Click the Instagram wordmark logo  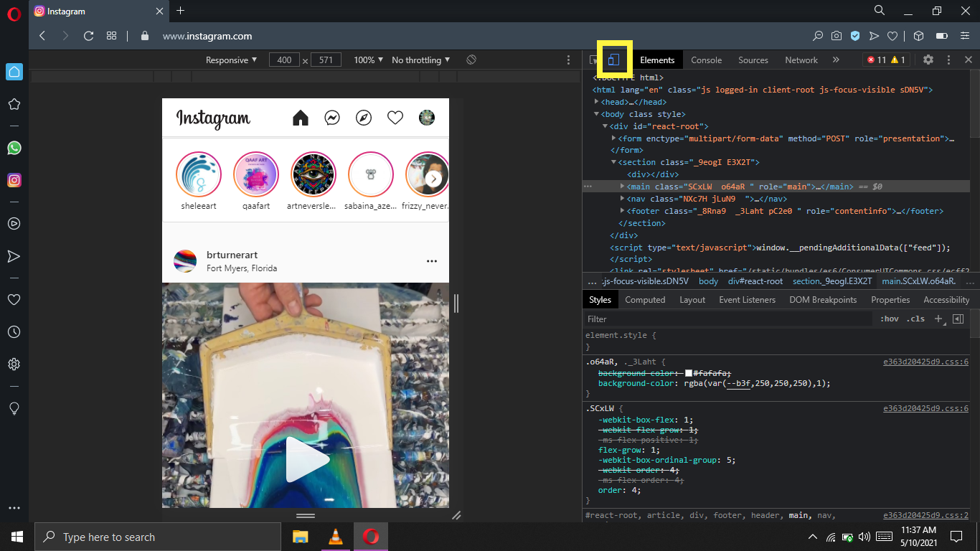tap(214, 118)
